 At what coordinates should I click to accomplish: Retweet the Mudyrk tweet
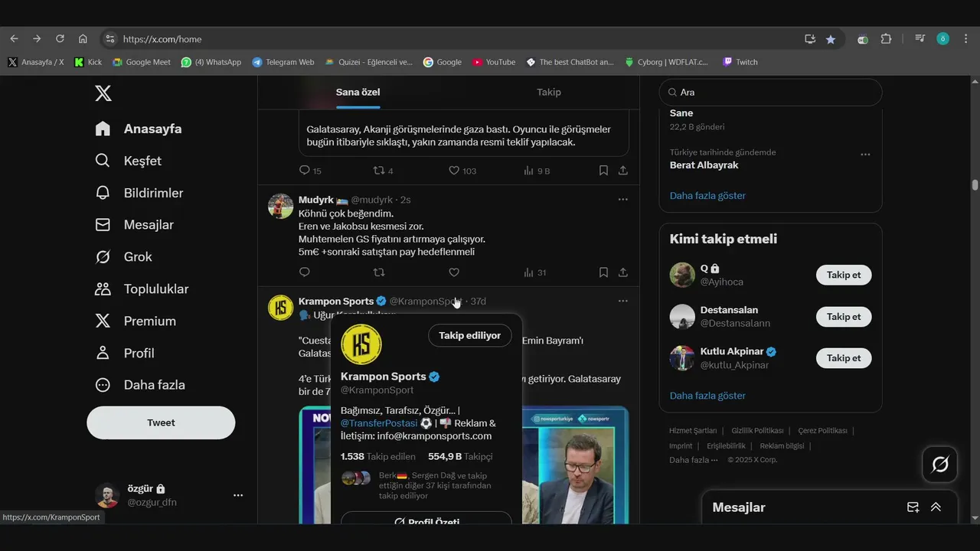tap(378, 272)
